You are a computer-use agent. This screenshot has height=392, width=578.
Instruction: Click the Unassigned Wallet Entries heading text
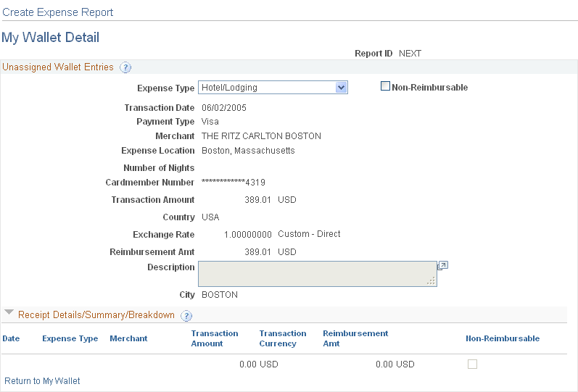pyautogui.click(x=58, y=67)
